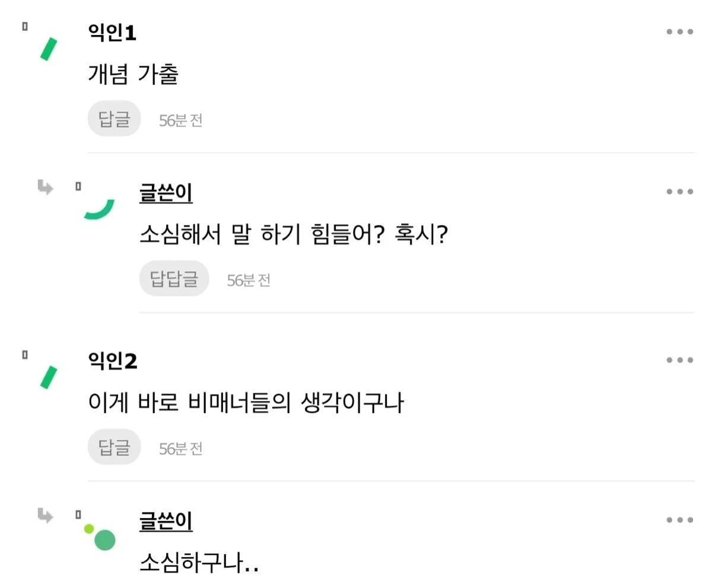
Task: Click the small square icon beside 익인2's comment
Action: click(x=24, y=354)
